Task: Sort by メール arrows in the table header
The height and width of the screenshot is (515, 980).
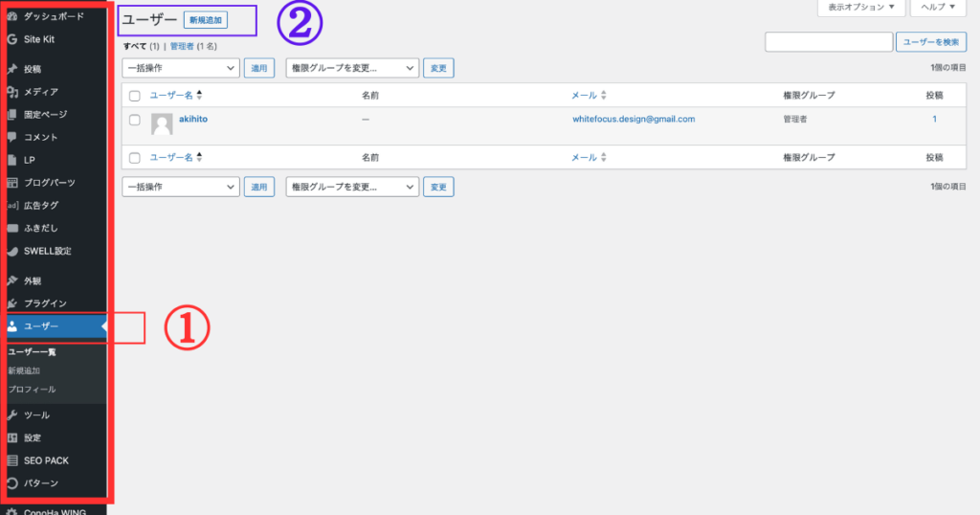Action: tap(603, 95)
